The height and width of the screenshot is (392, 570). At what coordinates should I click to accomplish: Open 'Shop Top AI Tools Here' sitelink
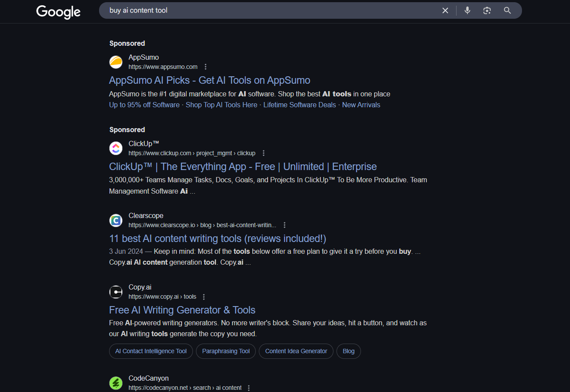[x=221, y=105]
